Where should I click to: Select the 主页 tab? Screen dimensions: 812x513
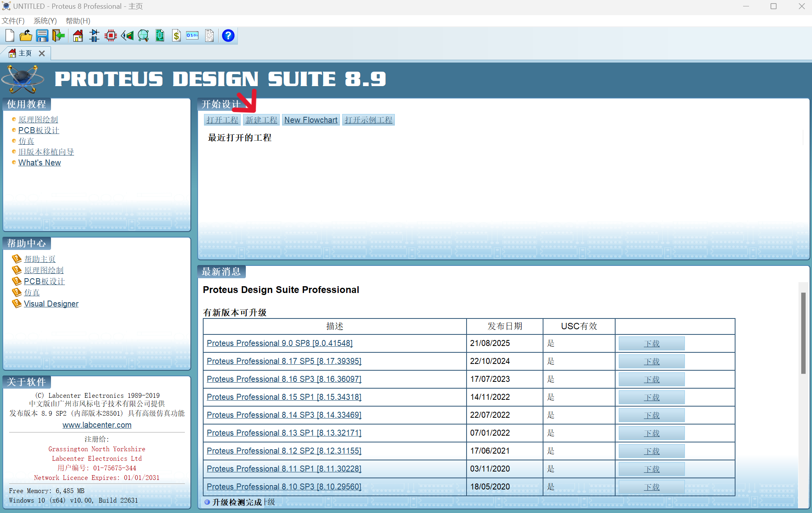(x=25, y=53)
